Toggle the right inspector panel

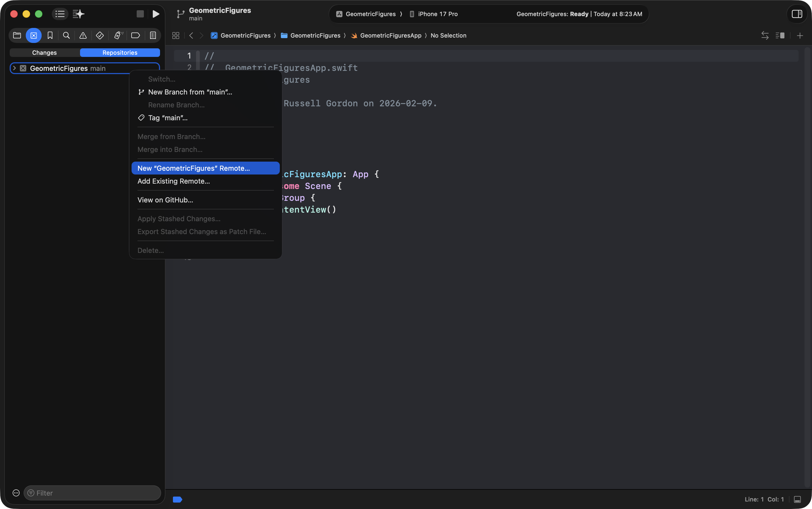coord(796,14)
